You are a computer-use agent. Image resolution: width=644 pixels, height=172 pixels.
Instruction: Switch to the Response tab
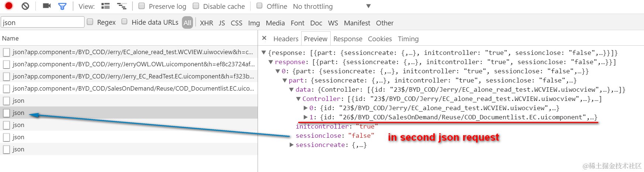(x=348, y=39)
